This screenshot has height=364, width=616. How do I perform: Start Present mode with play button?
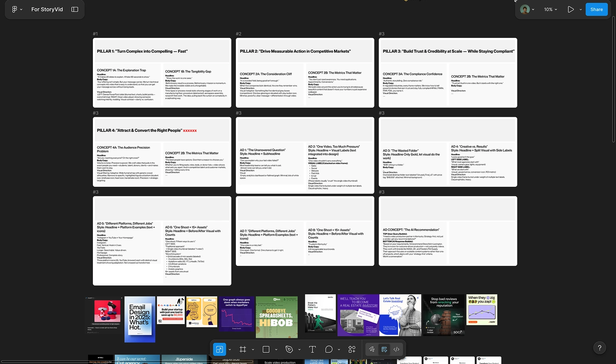[571, 9]
